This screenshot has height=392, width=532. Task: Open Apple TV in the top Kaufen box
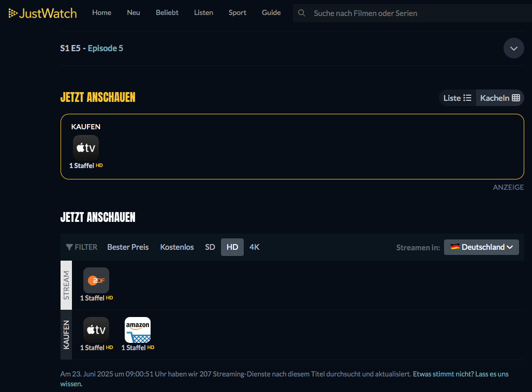pyautogui.click(x=86, y=148)
